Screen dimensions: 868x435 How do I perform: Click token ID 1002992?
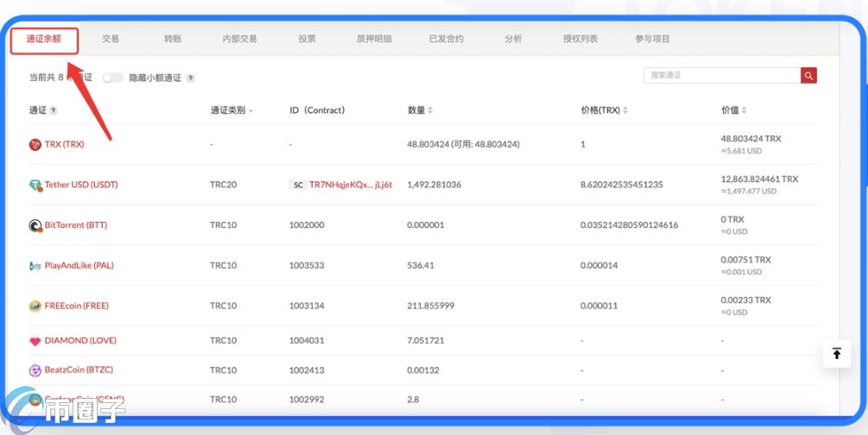click(307, 400)
